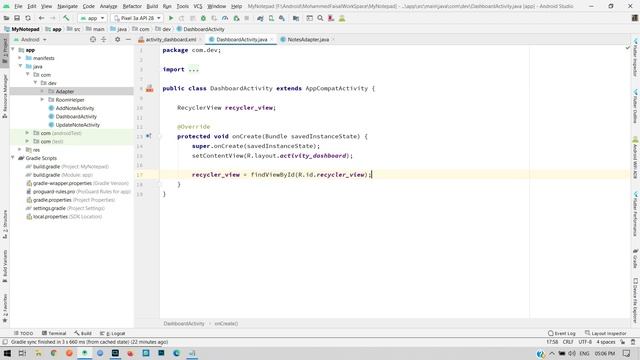Click the Make Project hammer icon
The height and width of the screenshot is (360, 640).
click(66, 18)
